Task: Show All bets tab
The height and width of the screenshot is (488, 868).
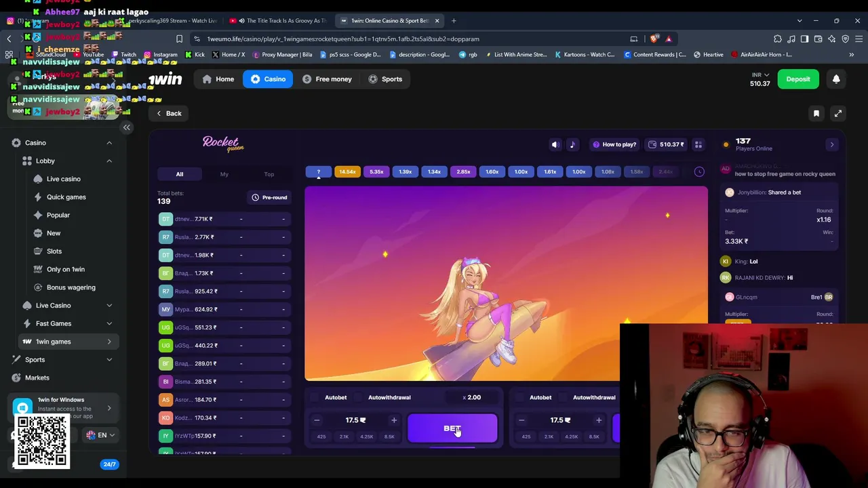Action: [x=180, y=174]
